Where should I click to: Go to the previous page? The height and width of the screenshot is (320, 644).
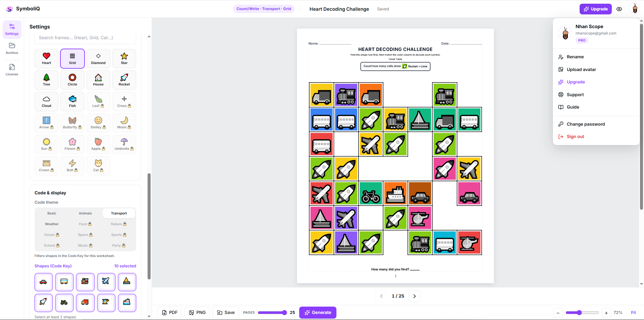click(x=381, y=296)
